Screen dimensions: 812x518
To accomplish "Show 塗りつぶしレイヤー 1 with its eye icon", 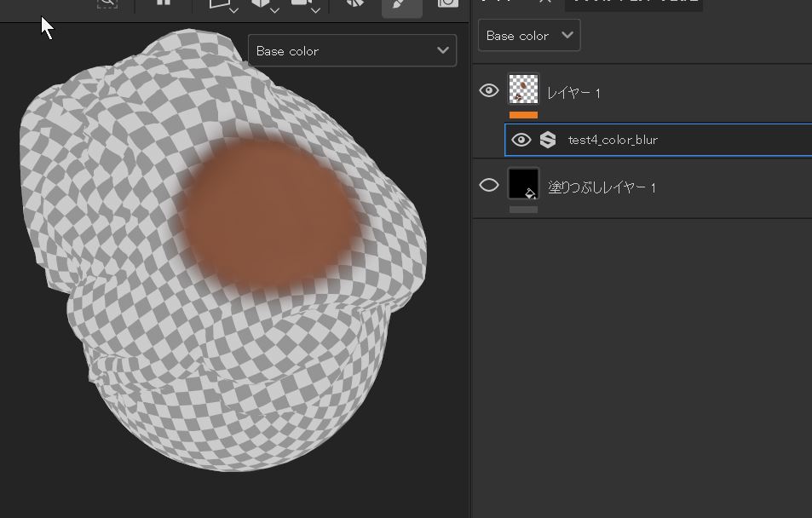I will pyautogui.click(x=489, y=185).
